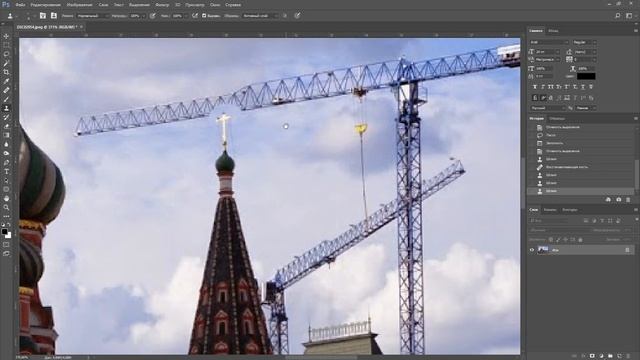Select the Clone Stamp tool
Image resolution: width=640 pixels, height=360 pixels.
pos(6,108)
